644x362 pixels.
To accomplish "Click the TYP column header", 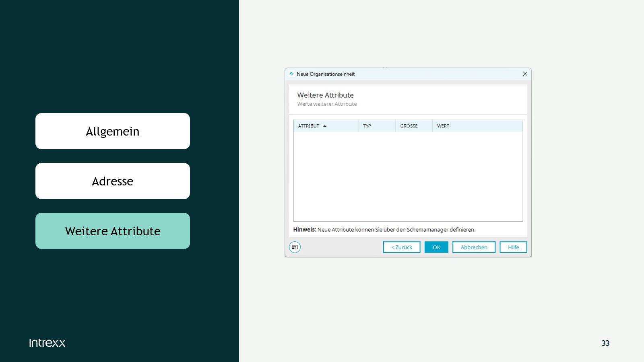I will 367,126.
